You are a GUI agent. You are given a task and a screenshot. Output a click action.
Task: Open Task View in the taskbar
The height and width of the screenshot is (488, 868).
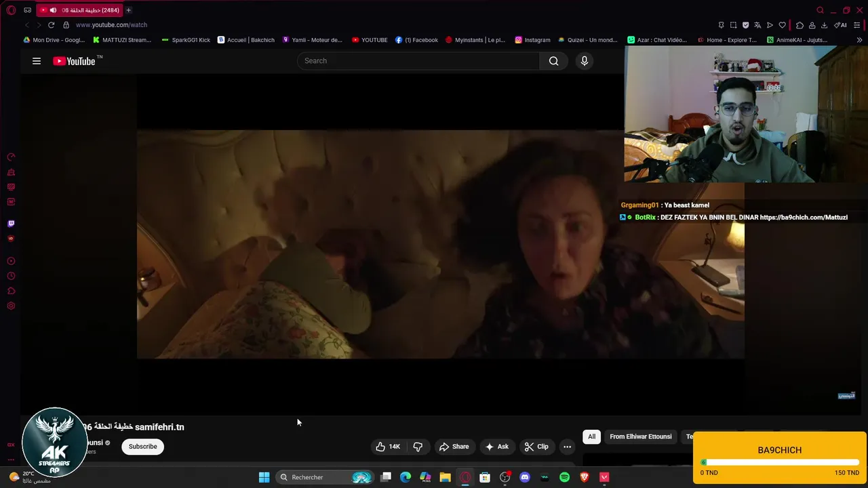tap(386, 477)
